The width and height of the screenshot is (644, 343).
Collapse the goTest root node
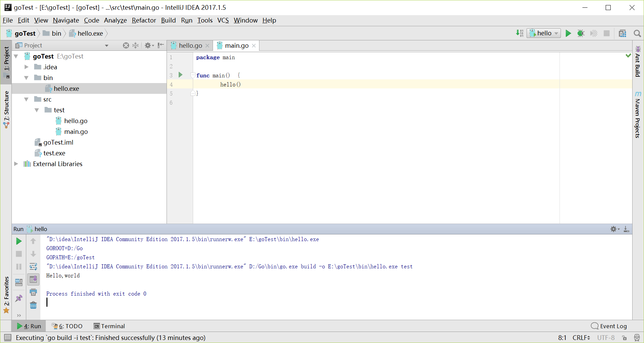[16, 56]
